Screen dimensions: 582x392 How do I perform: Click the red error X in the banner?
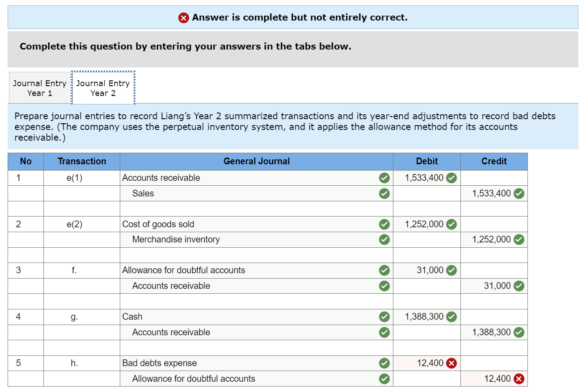184,17
